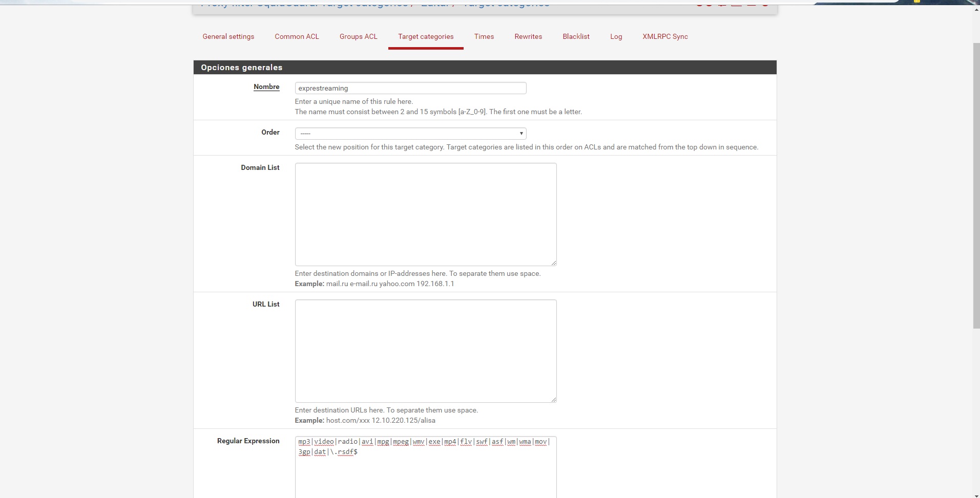Open the Blacklist tab
The width and height of the screenshot is (980, 498).
click(x=576, y=36)
